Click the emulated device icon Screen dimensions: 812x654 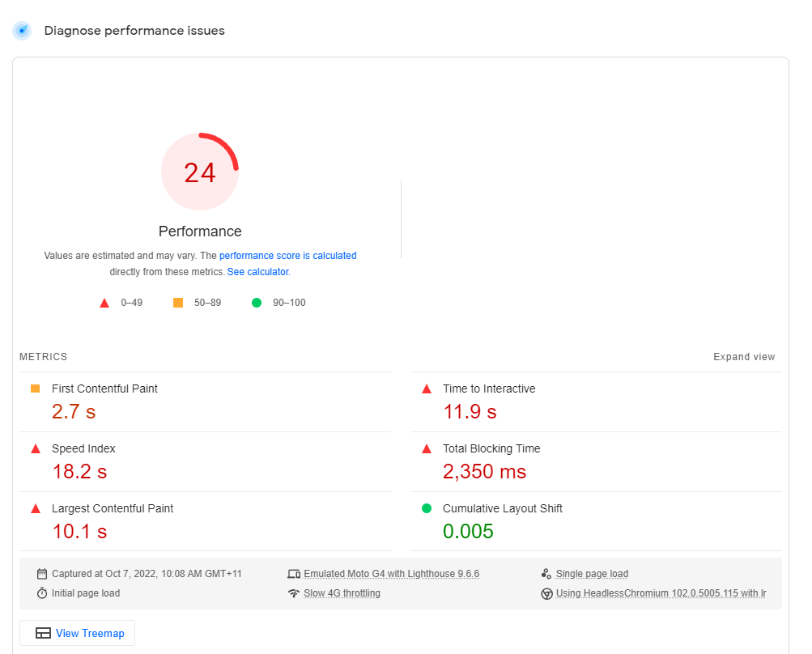[295, 573]
